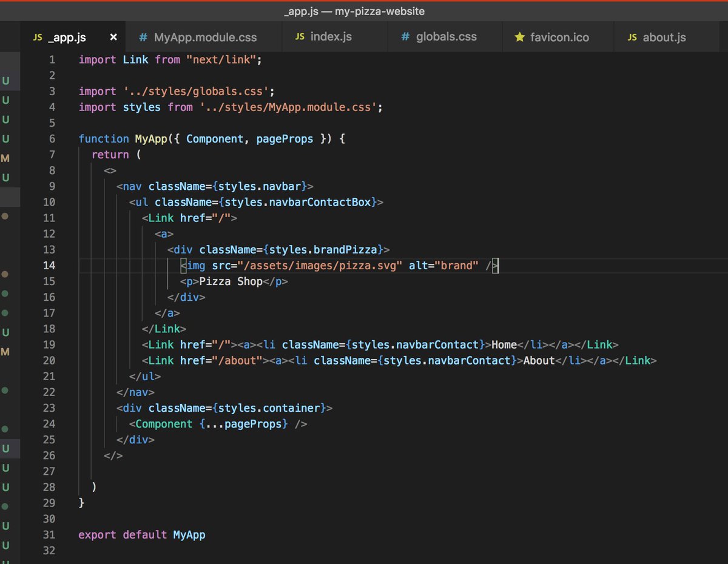The height and width of the screenshot is (564, 728).
Task: Click the pageProps parameter on line 6
Action: click(x=285, y=139)
